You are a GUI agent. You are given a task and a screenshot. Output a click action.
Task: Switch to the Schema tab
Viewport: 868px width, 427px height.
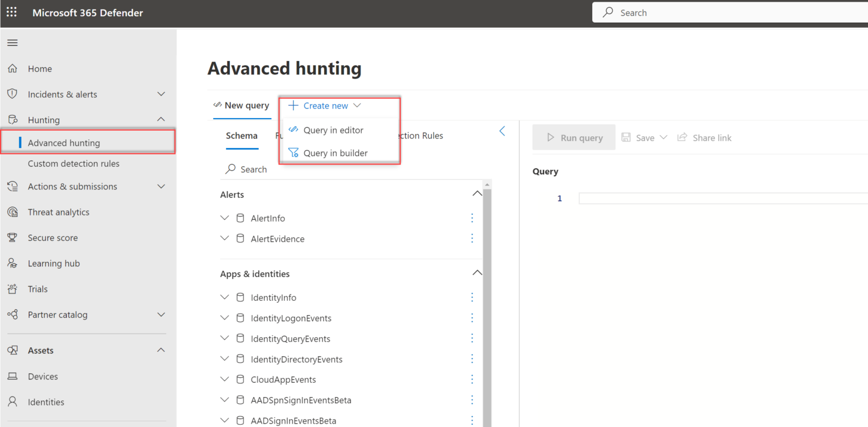242,136
